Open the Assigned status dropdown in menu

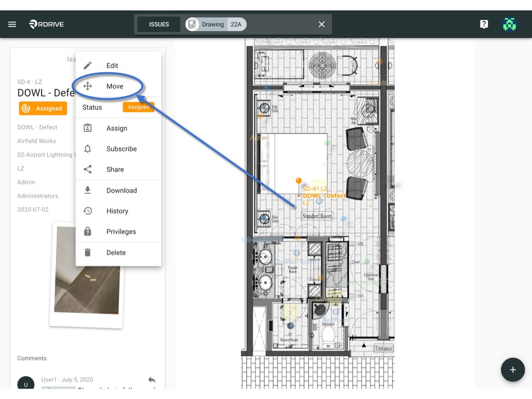[x=138, y=107]
